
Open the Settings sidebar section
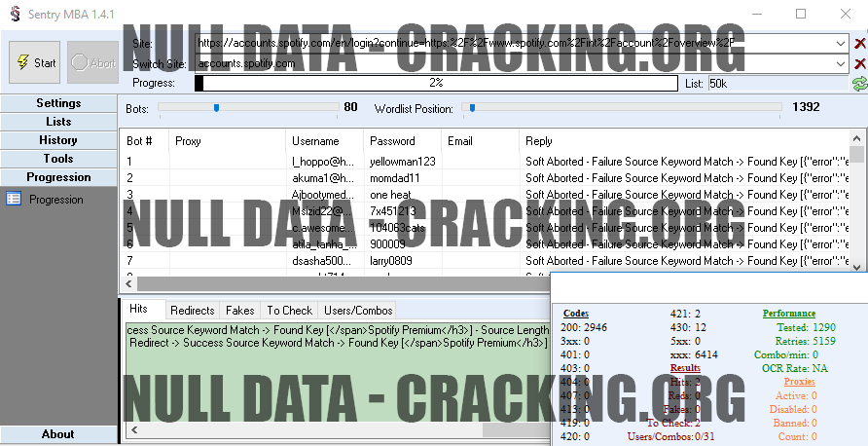coord(58,103)
